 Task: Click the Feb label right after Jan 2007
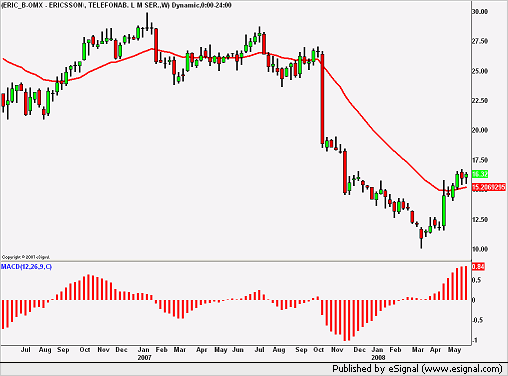[x=162, y=350]
